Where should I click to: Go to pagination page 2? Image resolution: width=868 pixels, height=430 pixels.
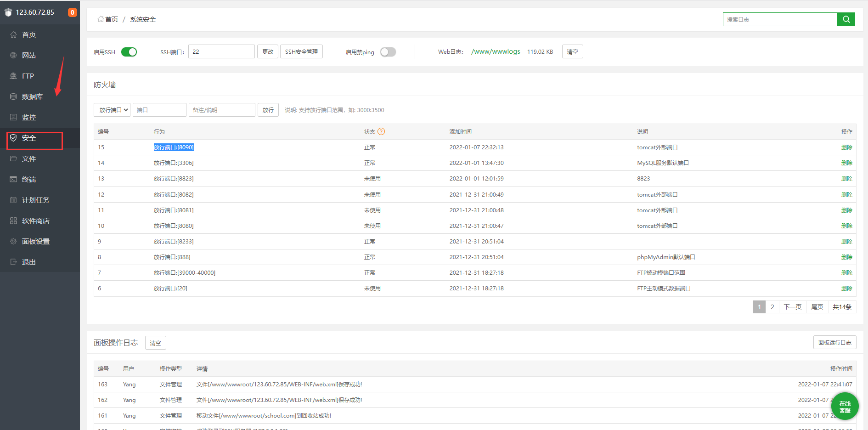pos(772,307)
